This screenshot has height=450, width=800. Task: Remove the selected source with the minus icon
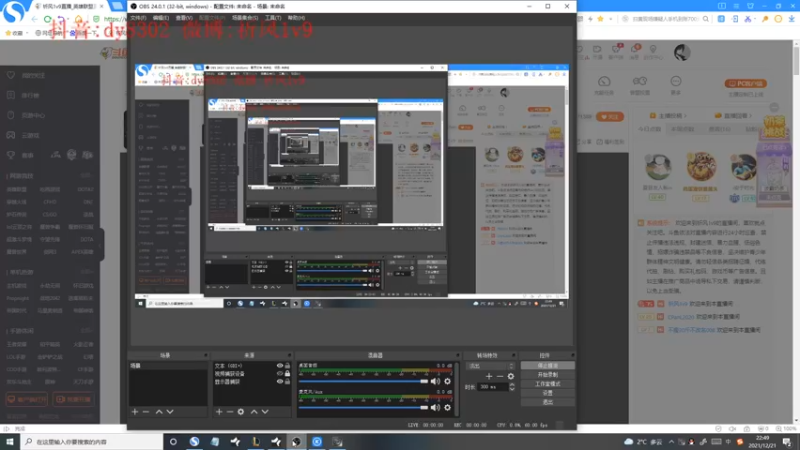(x=230, y=412)
